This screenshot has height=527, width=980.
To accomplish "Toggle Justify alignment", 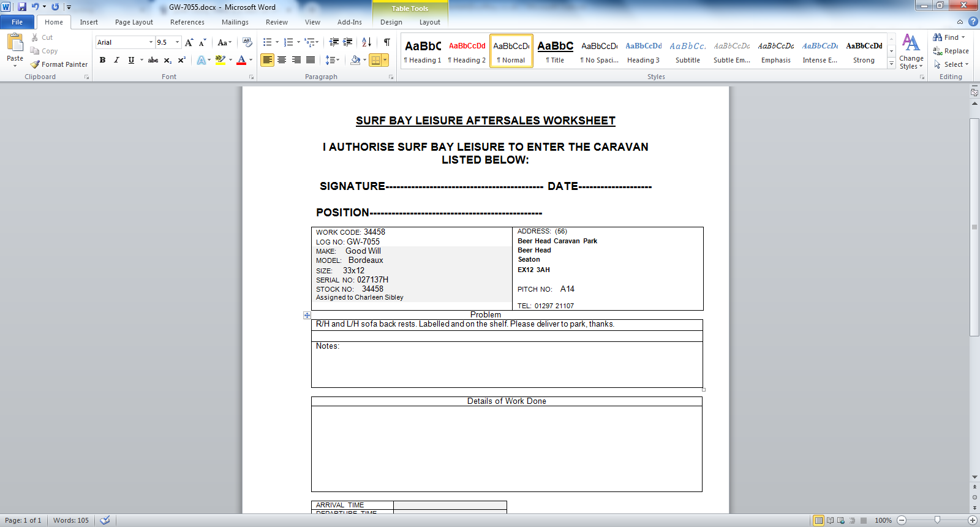I will point(311,60).
